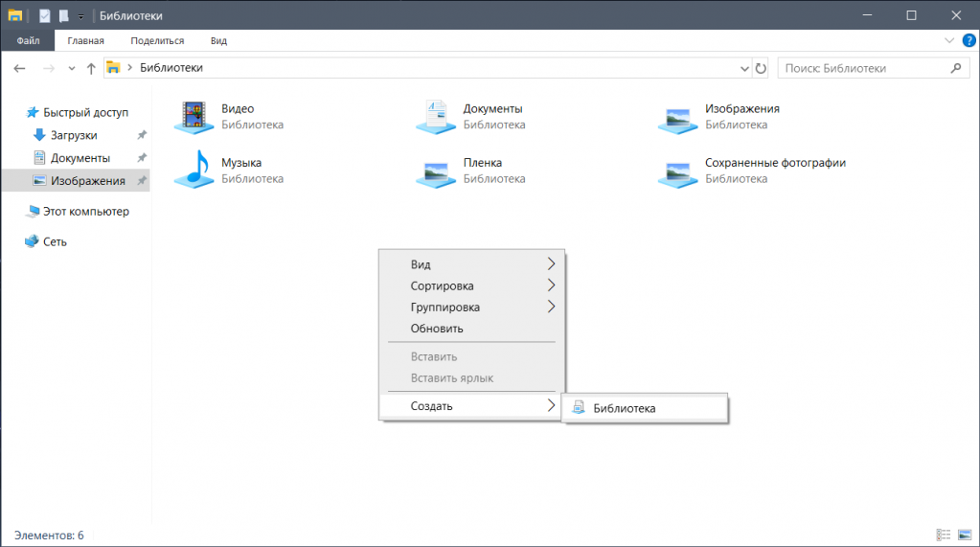Open address bar history dropdown
Viewport: 980px width, 547px height.
745,68
